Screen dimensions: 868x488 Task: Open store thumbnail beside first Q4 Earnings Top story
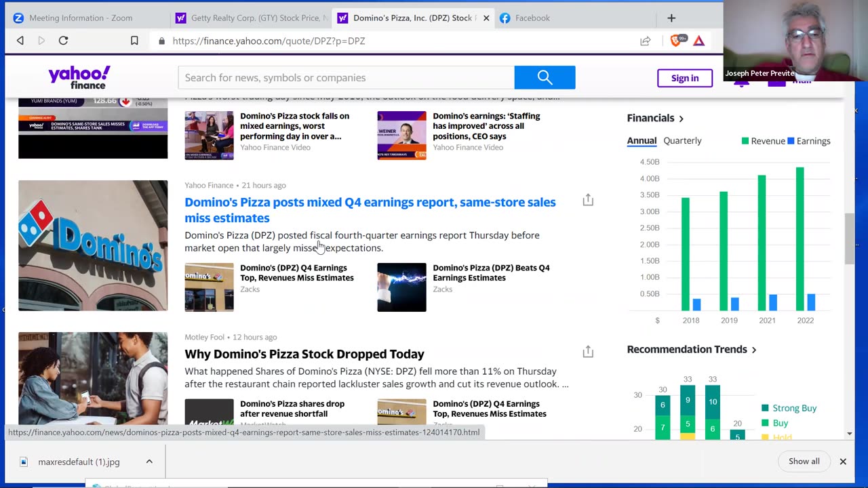pyautogui.click(x=209, y=287)
